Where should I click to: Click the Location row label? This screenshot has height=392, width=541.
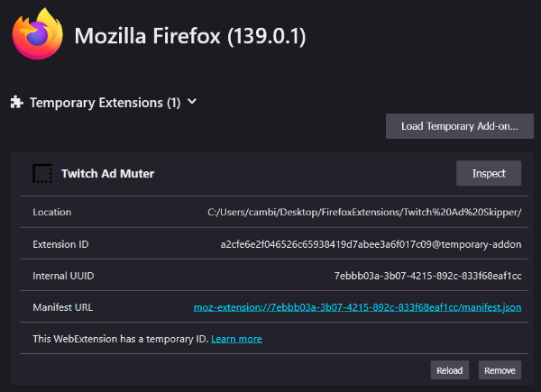[51, 213]
